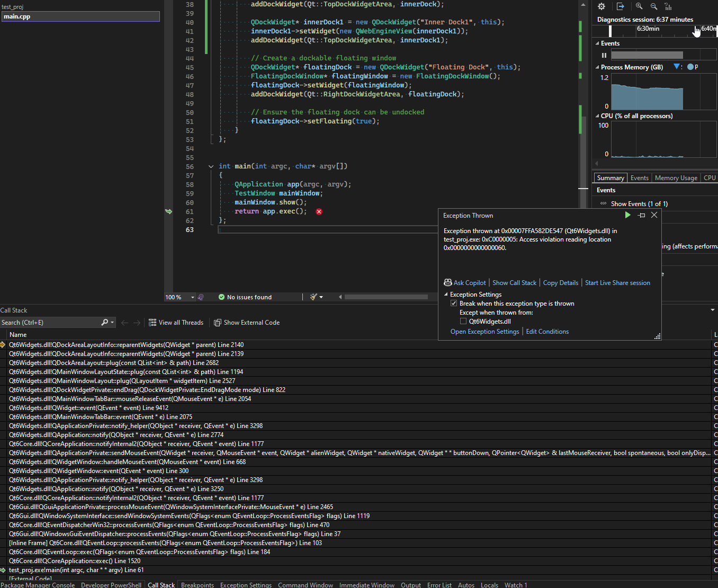Select the QDockAreaLayout::plug Line 2682 stack frame
Viewport: 718px width, 588px height.
click(359, 363)
